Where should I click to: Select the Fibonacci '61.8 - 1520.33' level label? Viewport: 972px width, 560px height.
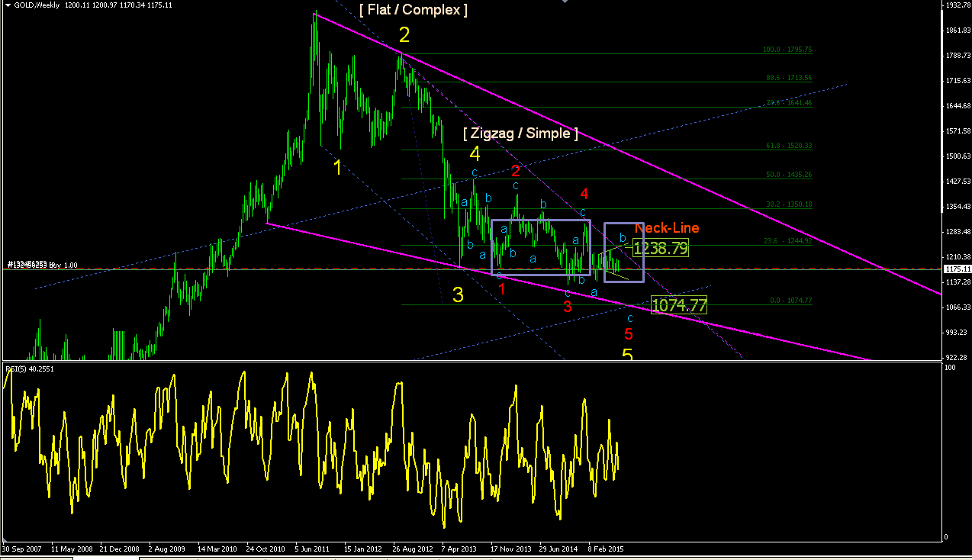tap(789, 146)
